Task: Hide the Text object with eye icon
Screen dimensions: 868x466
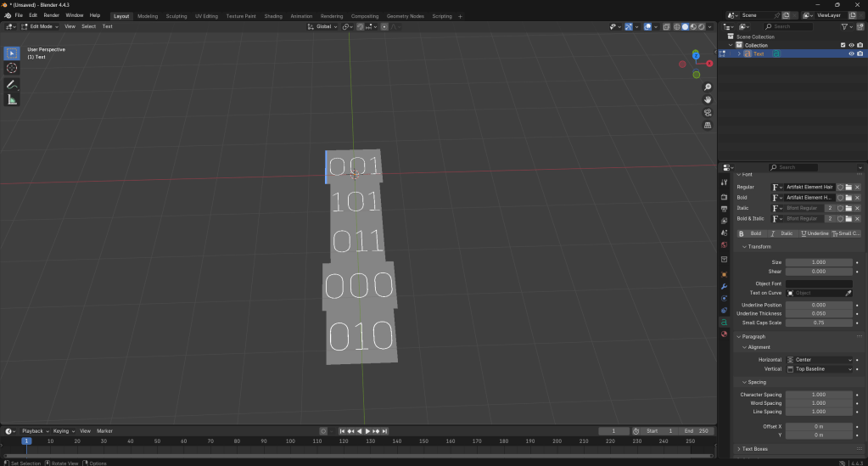Action: click(851, 53)
